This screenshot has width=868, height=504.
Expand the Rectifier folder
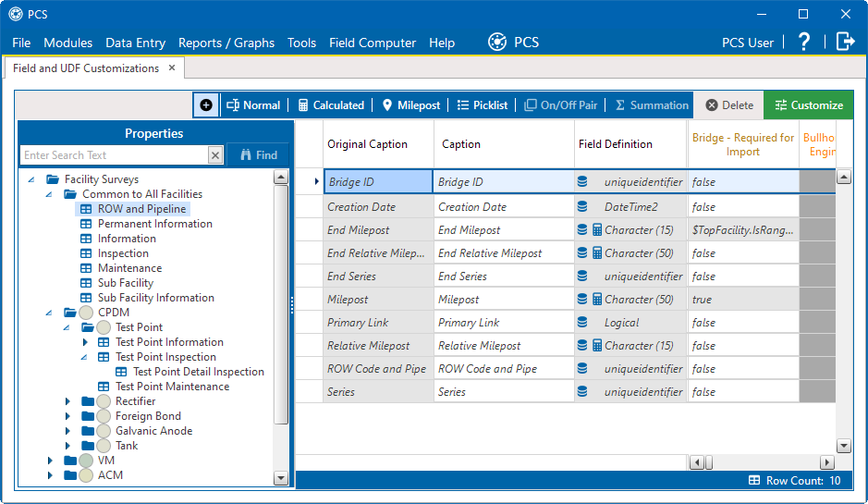(x=67, y=401)
